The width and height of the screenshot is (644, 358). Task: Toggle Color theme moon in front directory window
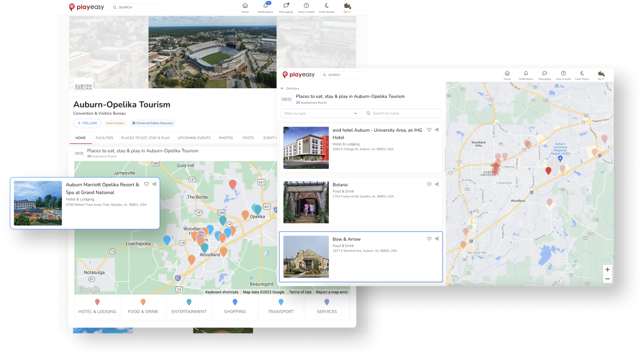point(582,75)
